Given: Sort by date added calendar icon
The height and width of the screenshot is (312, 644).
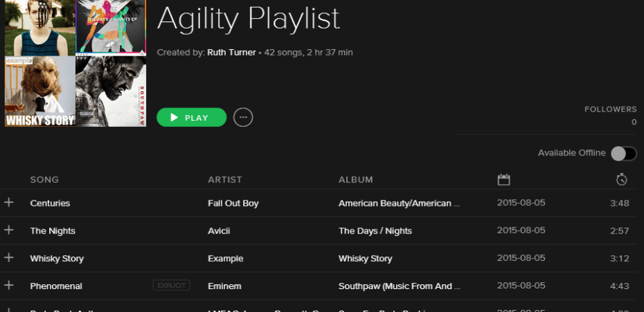Looking at the screenshot, I should pos(503,180).
